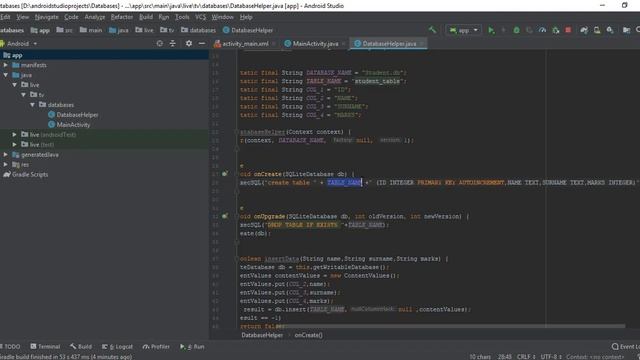
Task: Select DatabaseHelper in project tree
Action: (x=73, y=115)
